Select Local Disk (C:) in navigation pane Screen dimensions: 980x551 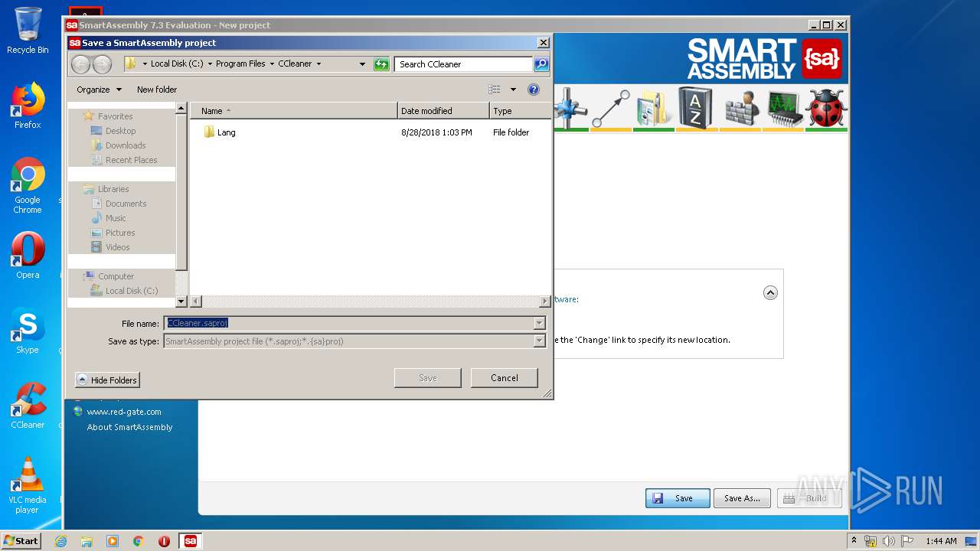pyautogui.click(x=131, y=291)
